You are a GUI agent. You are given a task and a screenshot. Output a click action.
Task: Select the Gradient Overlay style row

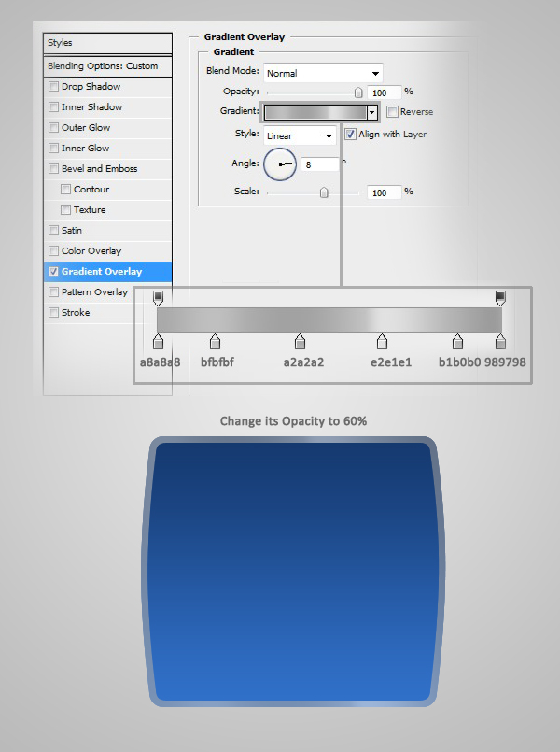107,272
